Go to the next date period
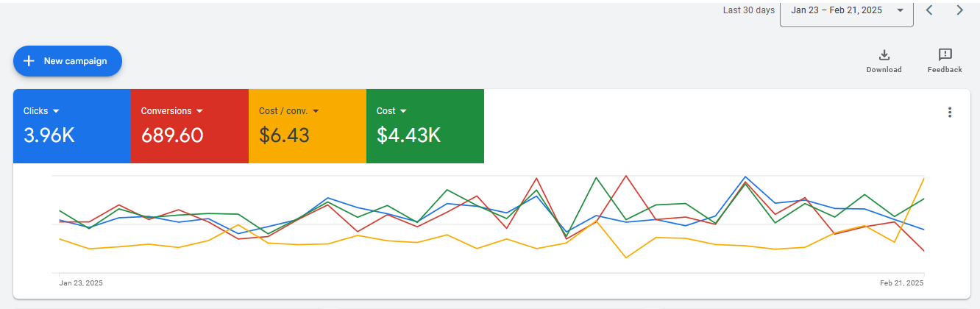980x309 pixels. coord(959,10)
